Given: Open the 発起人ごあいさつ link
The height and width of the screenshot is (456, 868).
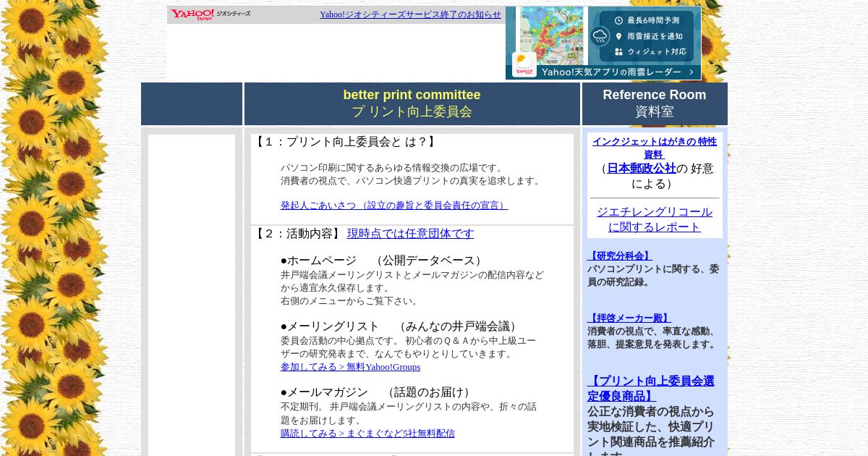Looking at the screenshot, I should click(394, 206).
